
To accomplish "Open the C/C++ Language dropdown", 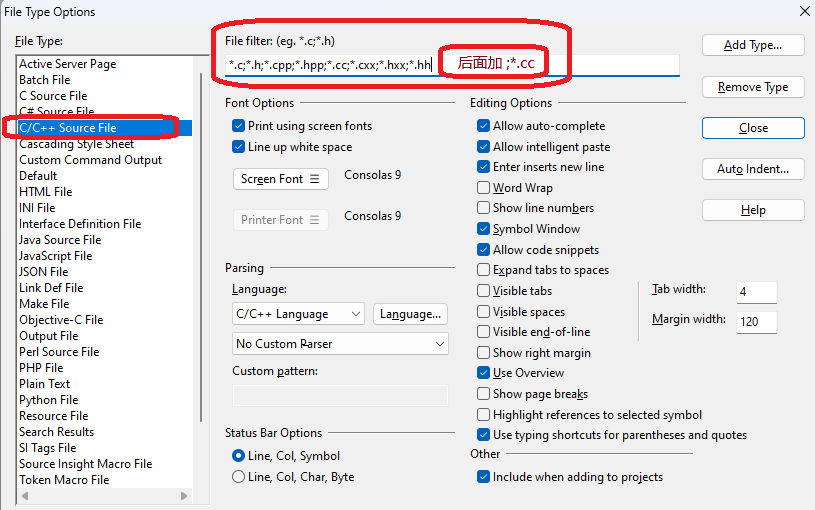I will (x=298, y=314).
